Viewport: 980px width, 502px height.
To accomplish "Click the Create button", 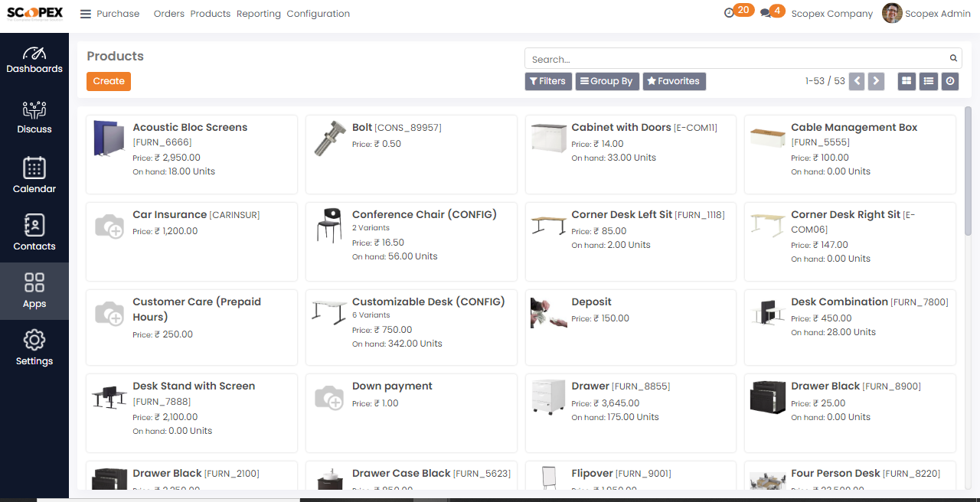I will [109, 81].
